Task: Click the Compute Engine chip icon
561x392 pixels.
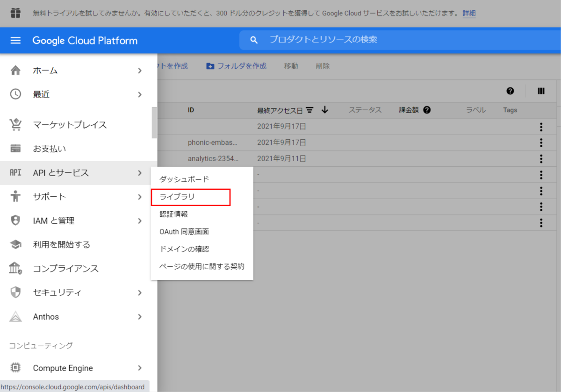Action: pos(15,368)
